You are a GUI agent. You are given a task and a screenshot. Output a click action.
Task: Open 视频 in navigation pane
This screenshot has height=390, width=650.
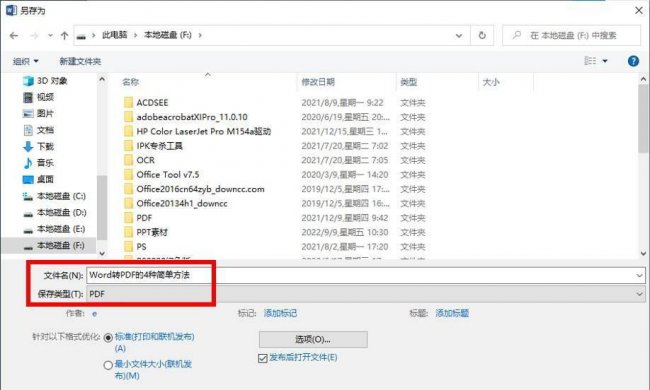click(x=39, y=97)
